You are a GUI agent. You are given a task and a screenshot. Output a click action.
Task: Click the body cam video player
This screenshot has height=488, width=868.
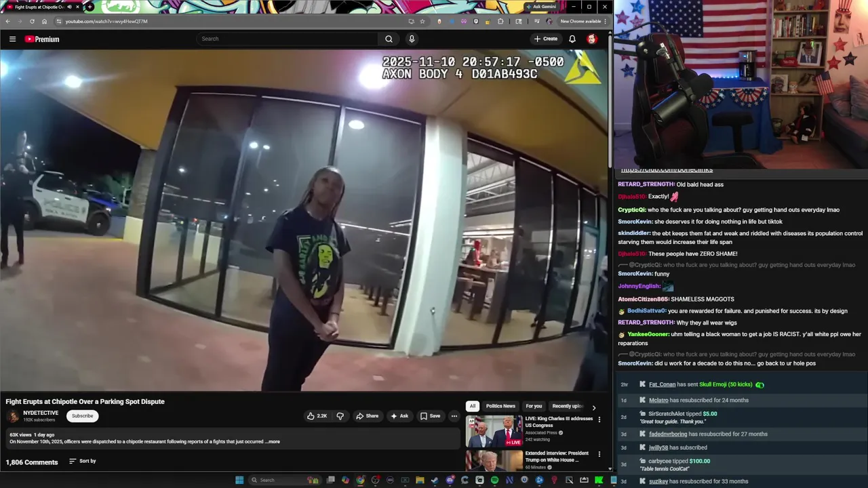tap(304, 220)
